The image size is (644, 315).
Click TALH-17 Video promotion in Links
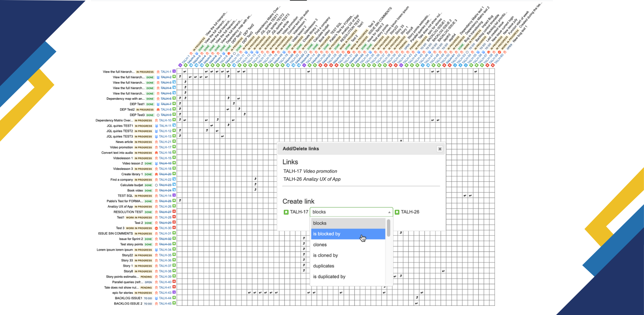tap(310, 171)
